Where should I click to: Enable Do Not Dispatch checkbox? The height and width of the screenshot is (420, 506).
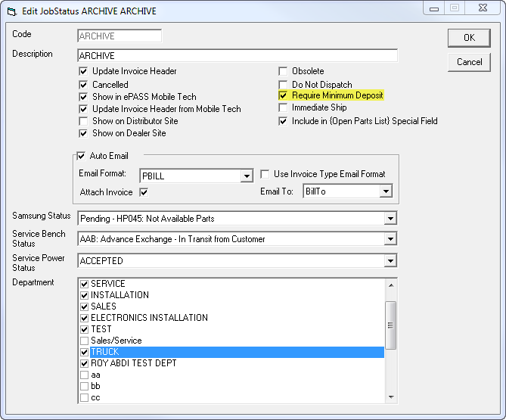click(283, 85)
